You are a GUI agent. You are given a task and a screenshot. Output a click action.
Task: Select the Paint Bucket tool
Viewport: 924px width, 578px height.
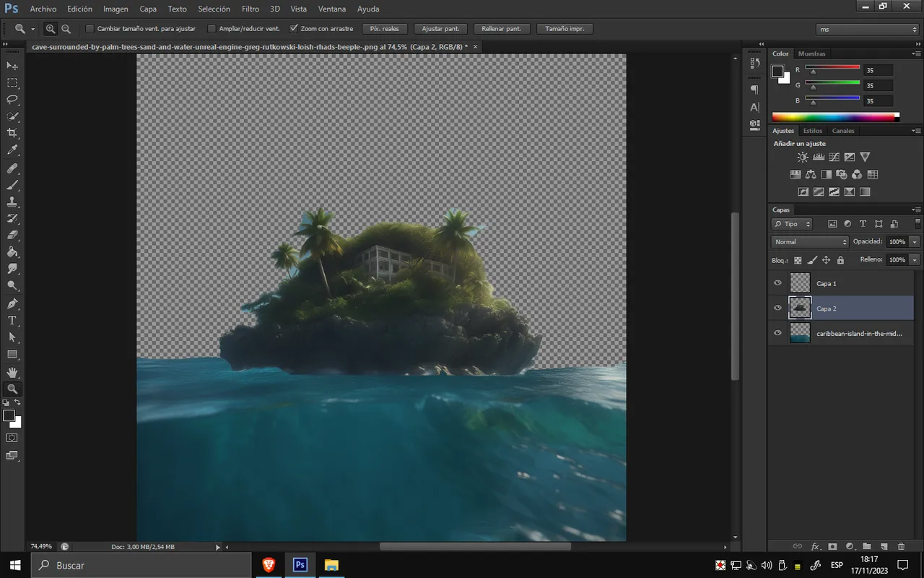point(12,252)
